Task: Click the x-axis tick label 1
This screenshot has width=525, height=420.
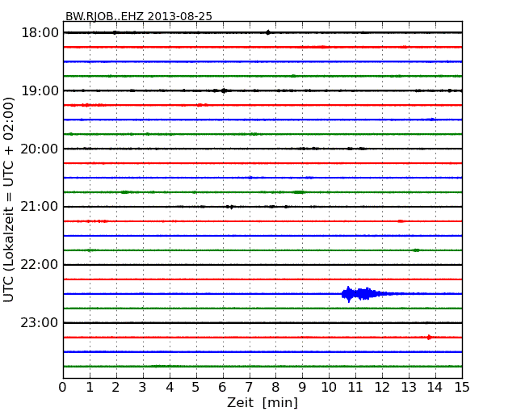Action: point(90,388)
